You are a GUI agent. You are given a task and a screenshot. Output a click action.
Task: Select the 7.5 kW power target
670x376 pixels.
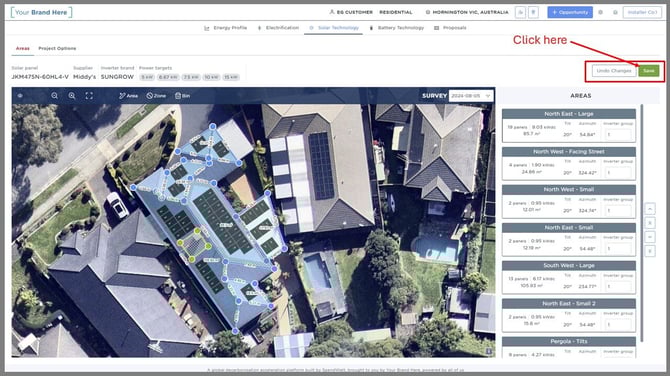(191, 77)
